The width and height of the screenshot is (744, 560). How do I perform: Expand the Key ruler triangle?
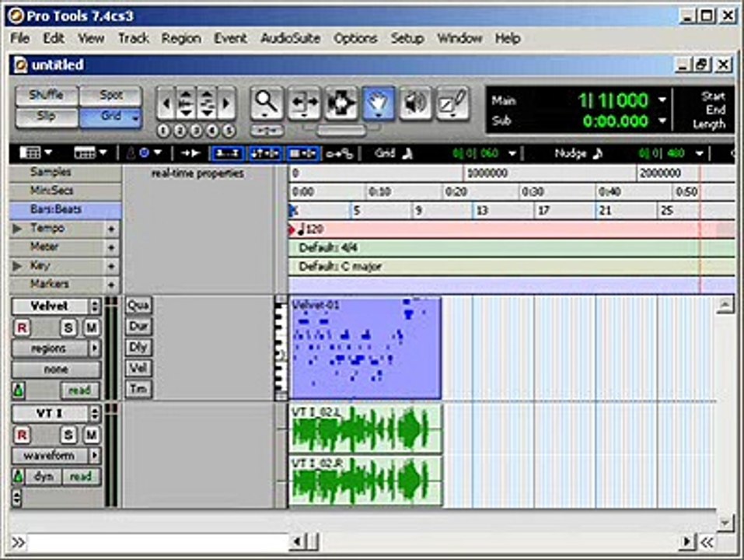tap(18, 266)
